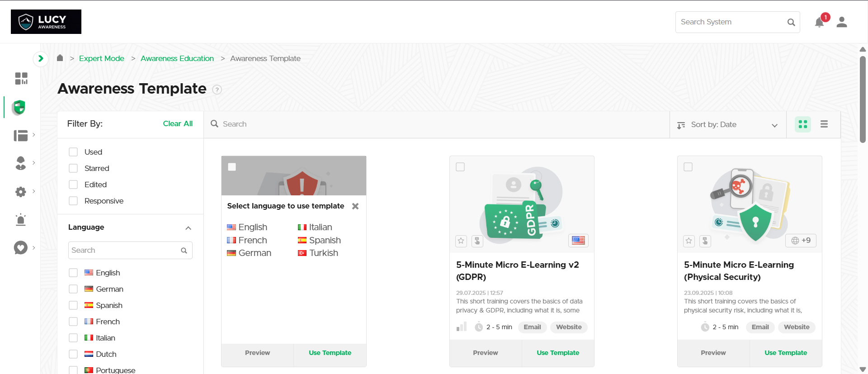This screenshot has width=868, height=374.
Task: Click the Search System input field
Action: [x=731, y=22]
